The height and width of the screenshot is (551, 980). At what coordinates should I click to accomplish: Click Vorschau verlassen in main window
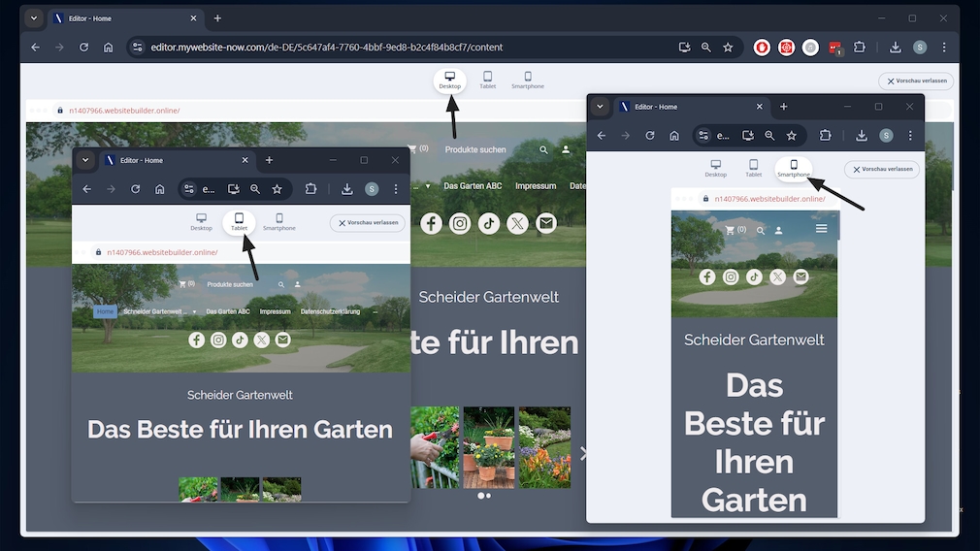point(916,81)
